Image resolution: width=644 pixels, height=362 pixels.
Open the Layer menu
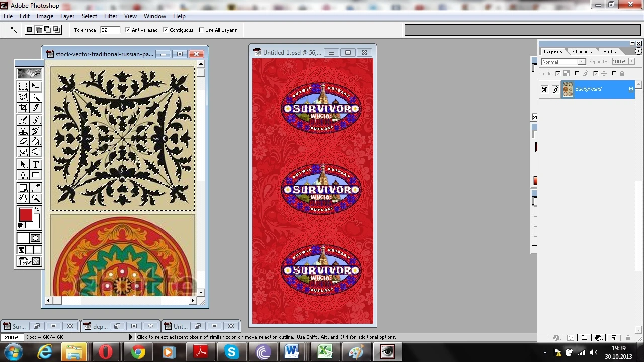click(67, 16)
